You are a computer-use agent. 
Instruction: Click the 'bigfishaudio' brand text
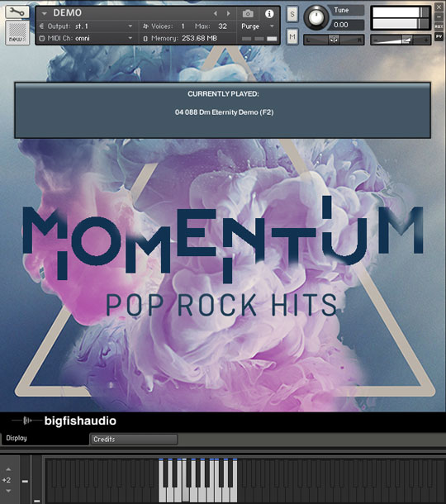80,421
